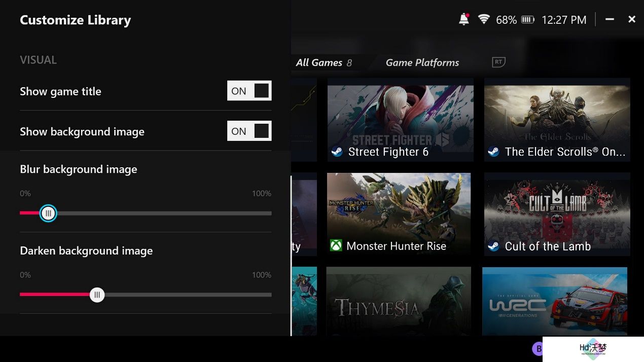Viewport: 644px width, 362px height.
Task: Click the battery level icon
Action: 528,20
